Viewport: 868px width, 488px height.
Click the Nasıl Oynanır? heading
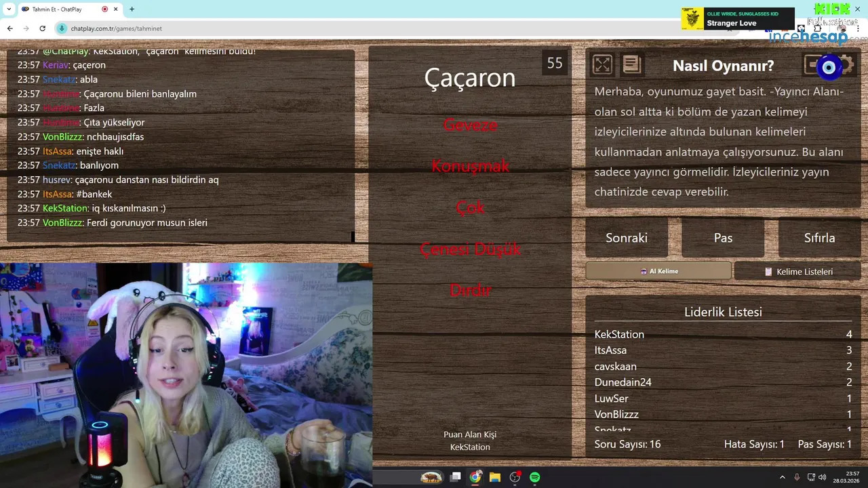tap(723, 66)
